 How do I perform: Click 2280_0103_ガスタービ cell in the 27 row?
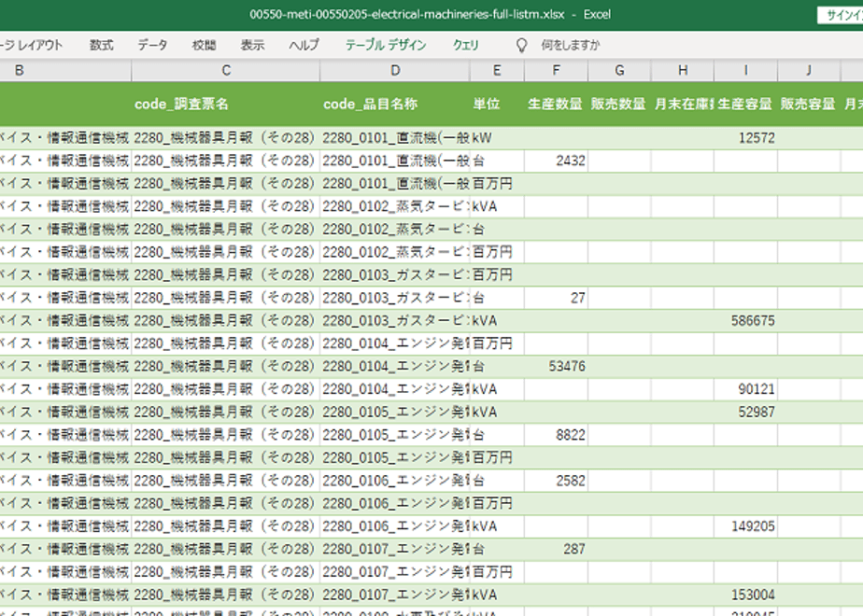click(395, 298)
